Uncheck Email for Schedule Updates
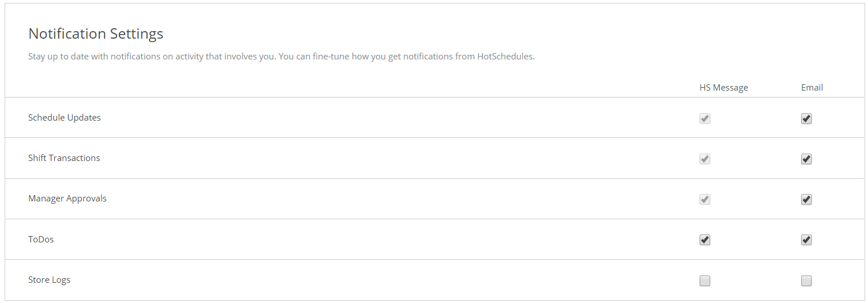Image resolution: width=868 pixels, height=303 pixels. [x=806, y=119]
